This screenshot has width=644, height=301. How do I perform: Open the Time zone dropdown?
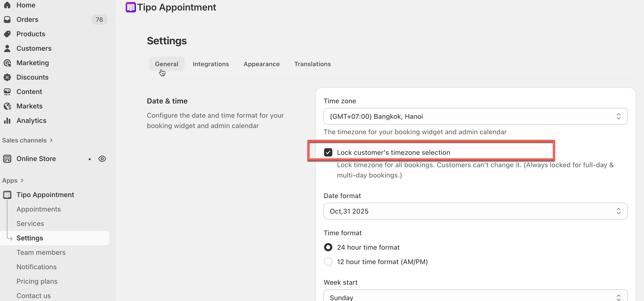(475, 116)
